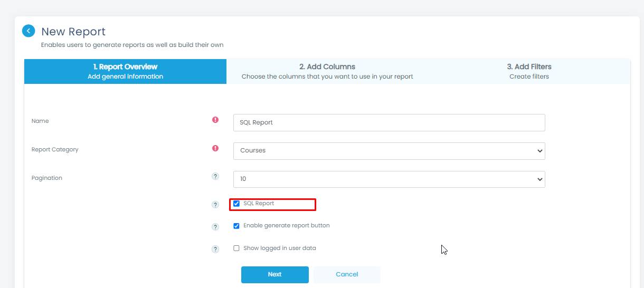Viewport: 644px width, 288px height.
Task: Expand the Pagination dropdown set to 10
Action: tap(389, 179)
